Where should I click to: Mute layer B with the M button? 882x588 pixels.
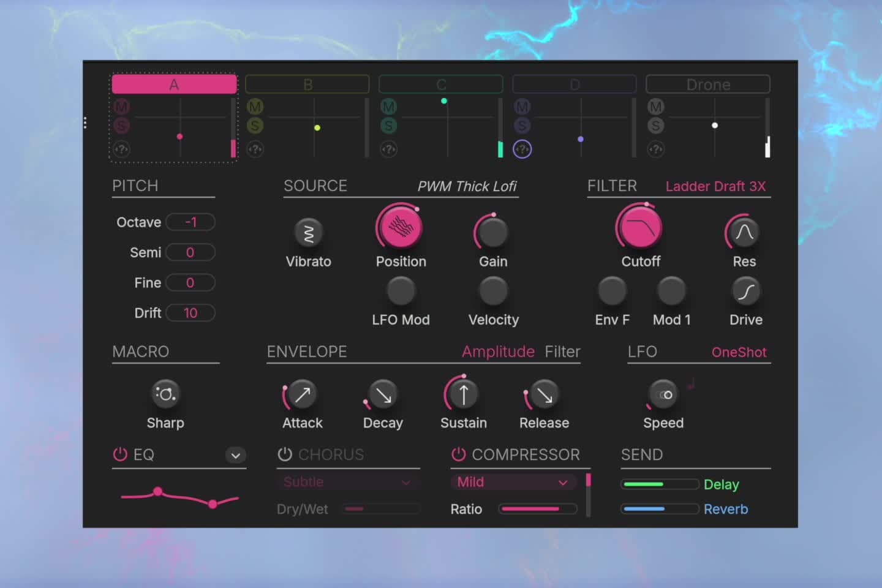click(255, 107)
